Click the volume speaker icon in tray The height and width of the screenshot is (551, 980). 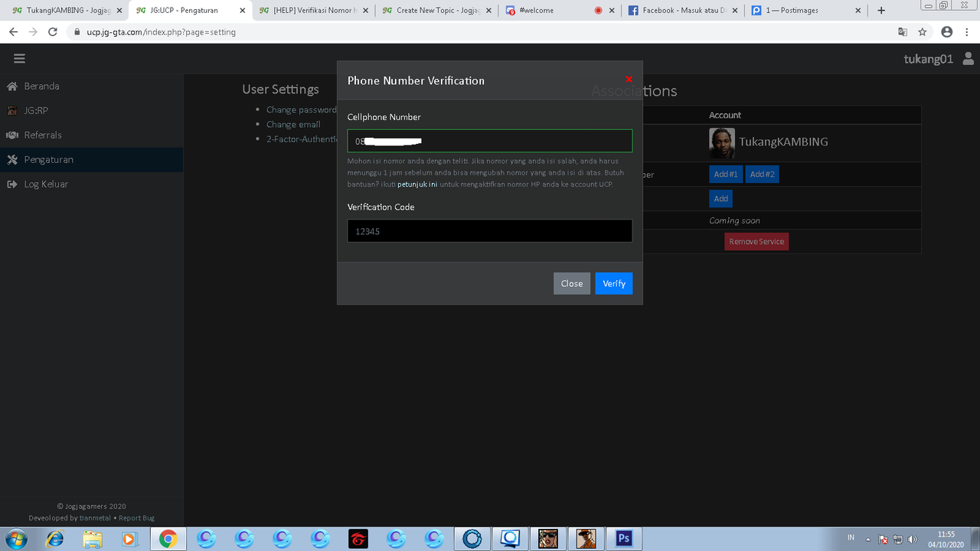(x=912, y=540)
